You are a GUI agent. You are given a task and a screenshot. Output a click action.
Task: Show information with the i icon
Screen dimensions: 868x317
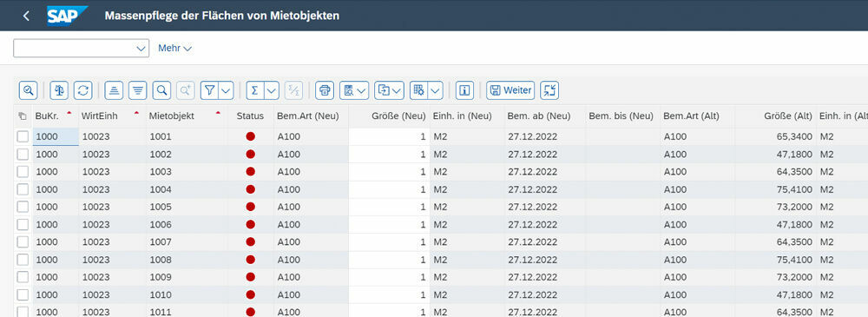pyautogui.click(x=464, y=90)
